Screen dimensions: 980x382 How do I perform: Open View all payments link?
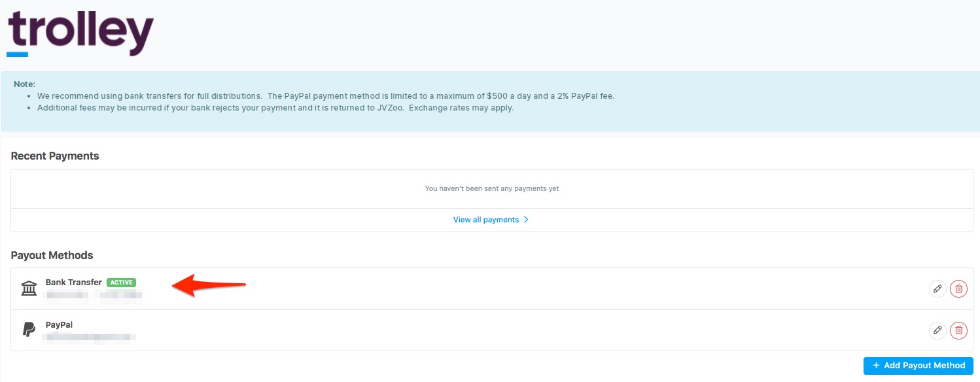pos(491,220)
